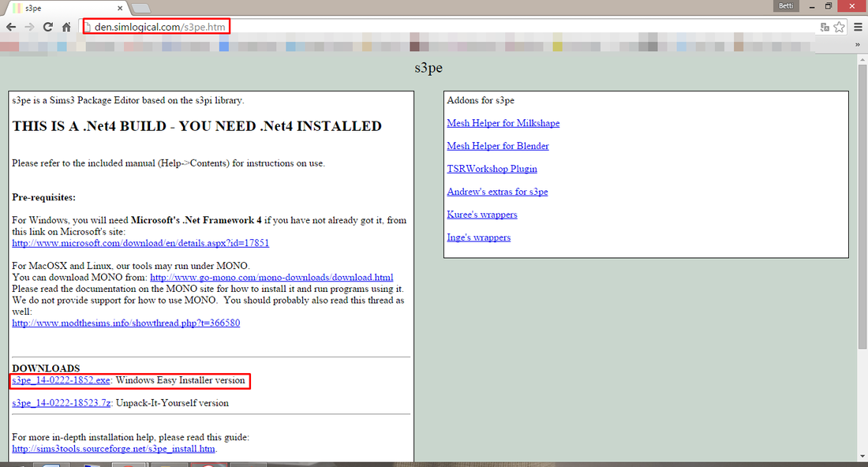Bookmark this page with the star icon
Screen dimensions: 868x467
pos(840,27)
